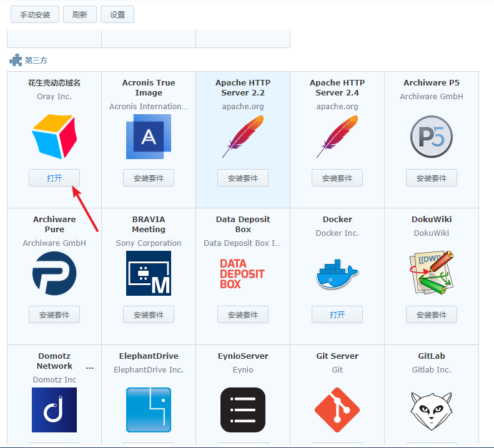This screenshot has width=494, height=448.
Task: Click the Apache HTTP Server 2.2 title
Action: tap(243, 87)
